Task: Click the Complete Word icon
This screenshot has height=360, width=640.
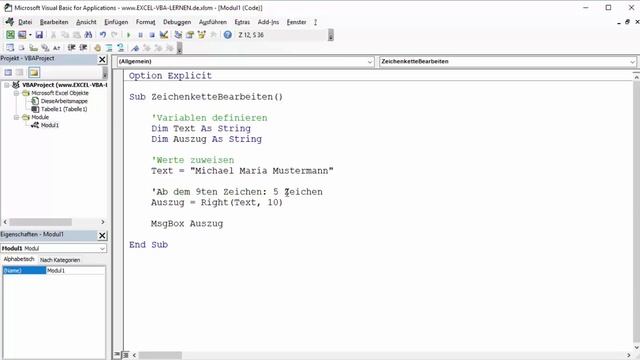Action: (x=57, y=48)
